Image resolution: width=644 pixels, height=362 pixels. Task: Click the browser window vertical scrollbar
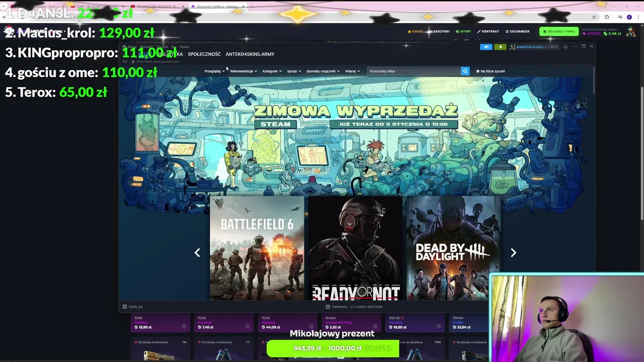(x=642, y=153)
